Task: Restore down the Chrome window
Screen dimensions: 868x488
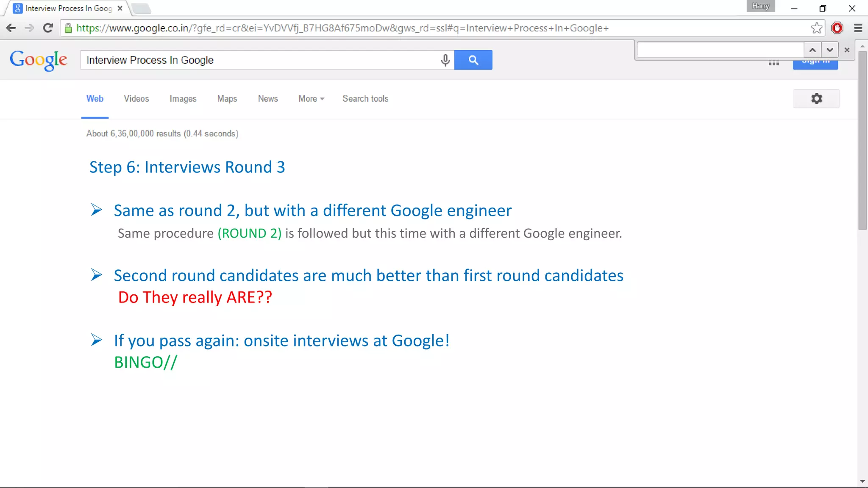Action: [x=823, y=8]
